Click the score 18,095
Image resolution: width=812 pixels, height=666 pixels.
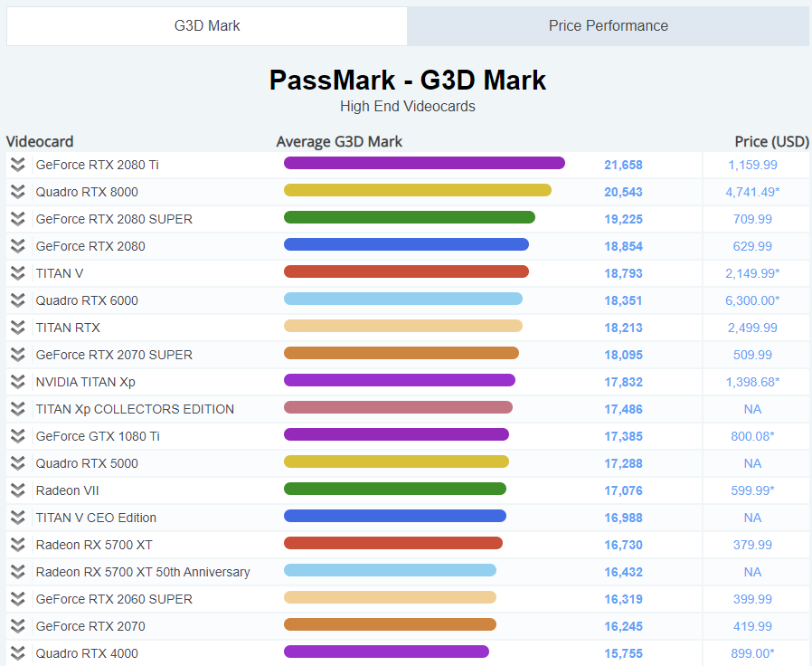[x=623, y=355]
